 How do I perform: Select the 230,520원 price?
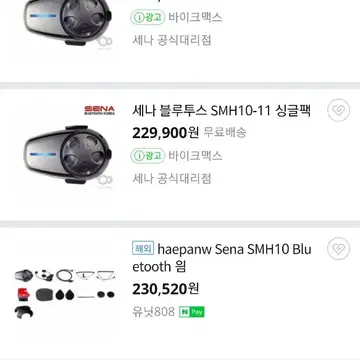point(165,289)
